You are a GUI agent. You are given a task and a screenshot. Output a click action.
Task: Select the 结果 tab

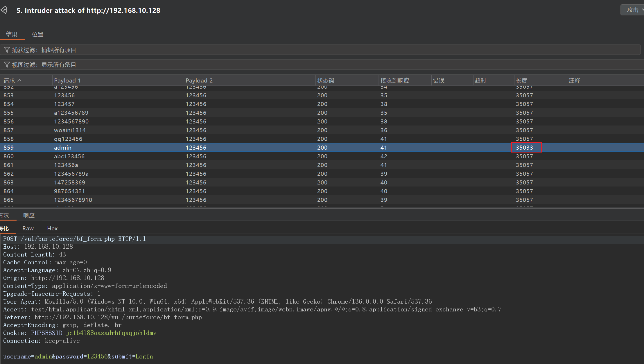pyautogui.click(x=12, y=34)
